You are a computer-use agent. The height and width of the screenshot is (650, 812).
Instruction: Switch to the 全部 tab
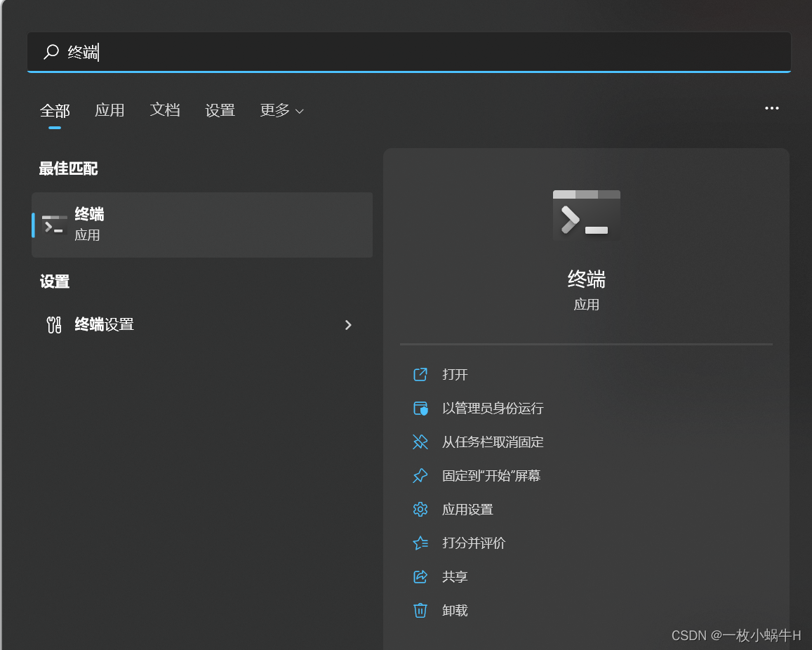(55, 110)
